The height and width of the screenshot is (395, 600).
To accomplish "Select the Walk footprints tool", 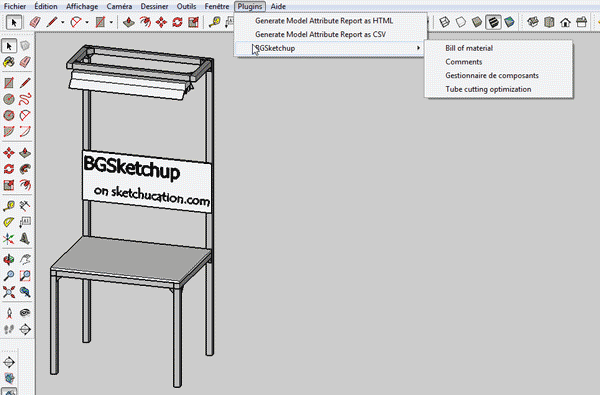I will [8, 329].
